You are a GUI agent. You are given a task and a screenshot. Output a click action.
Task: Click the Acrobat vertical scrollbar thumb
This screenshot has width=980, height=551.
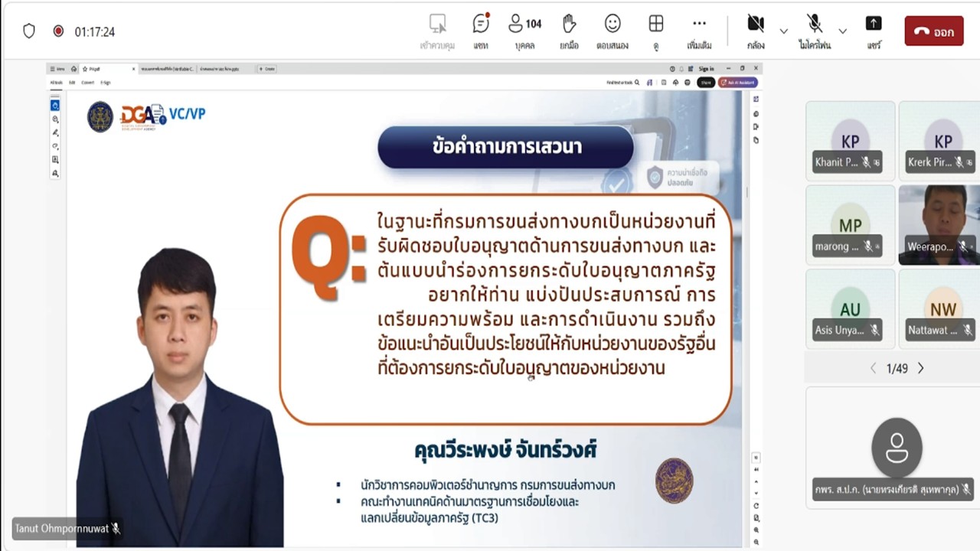click(x=747, y=191)
